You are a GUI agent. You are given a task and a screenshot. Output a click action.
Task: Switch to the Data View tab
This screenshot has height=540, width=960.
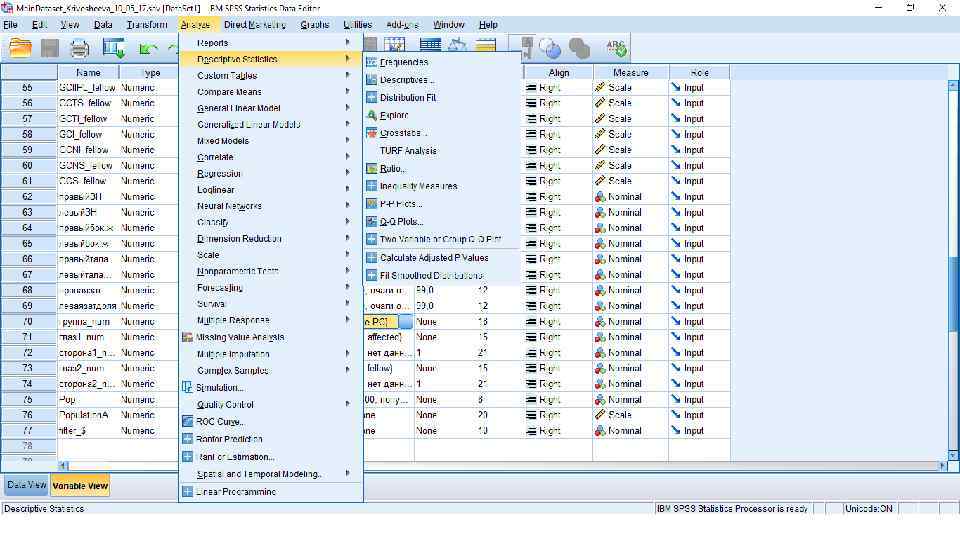point(26,485)
